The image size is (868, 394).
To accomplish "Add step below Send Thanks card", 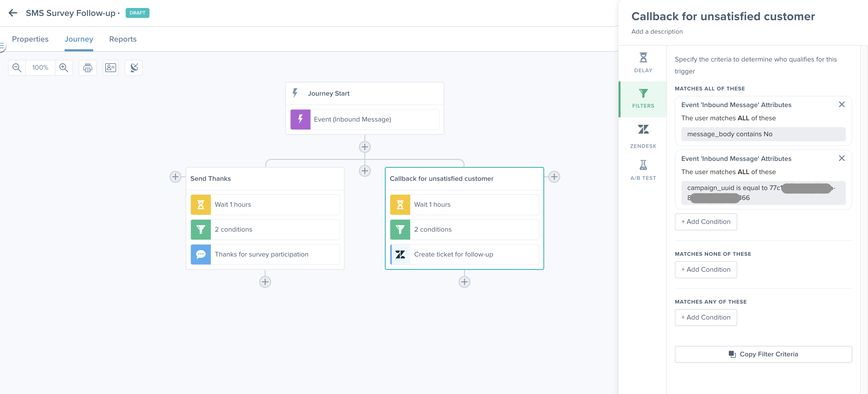I will point(265,282).
